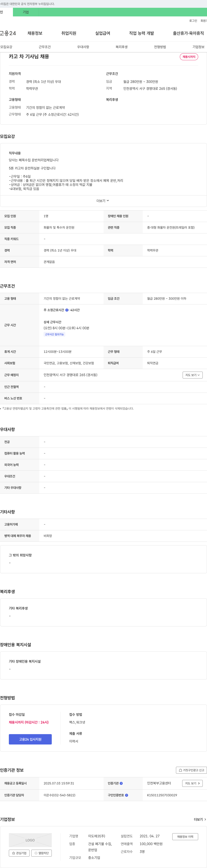The image size is (207, 868).
Task: Jump to 복리후생 section tab
Action: (x=122, y=47)
